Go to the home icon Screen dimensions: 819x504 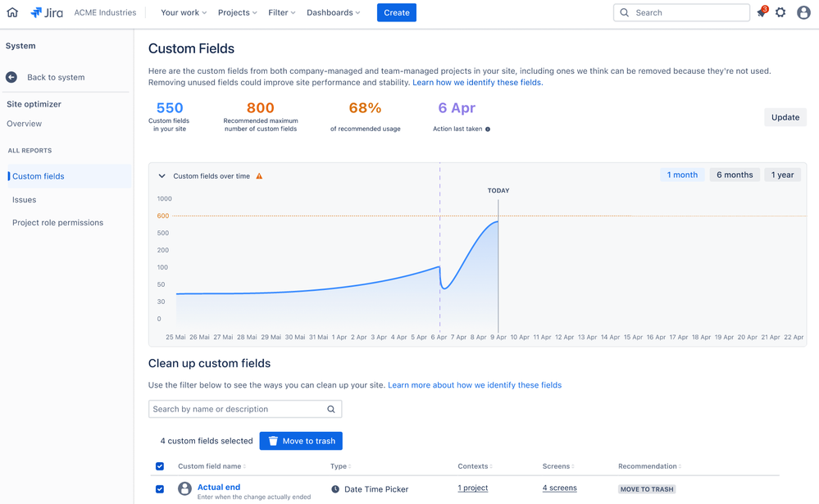[x=12, y=12]
